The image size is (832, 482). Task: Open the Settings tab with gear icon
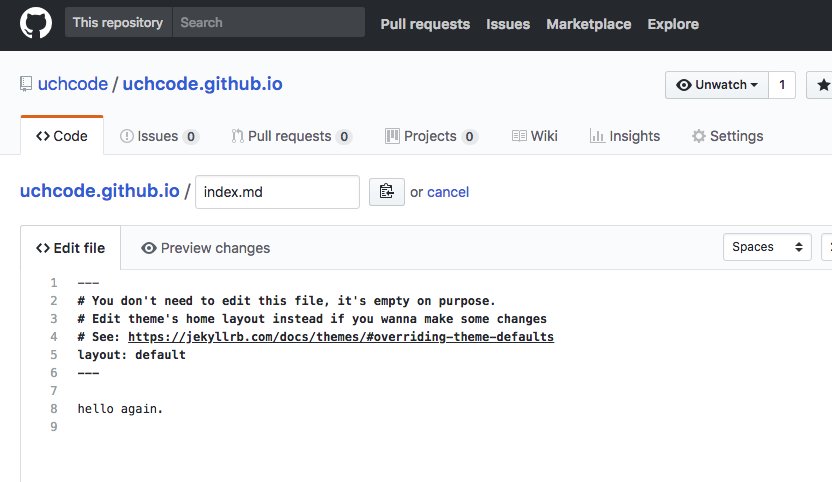coord(727,136)
